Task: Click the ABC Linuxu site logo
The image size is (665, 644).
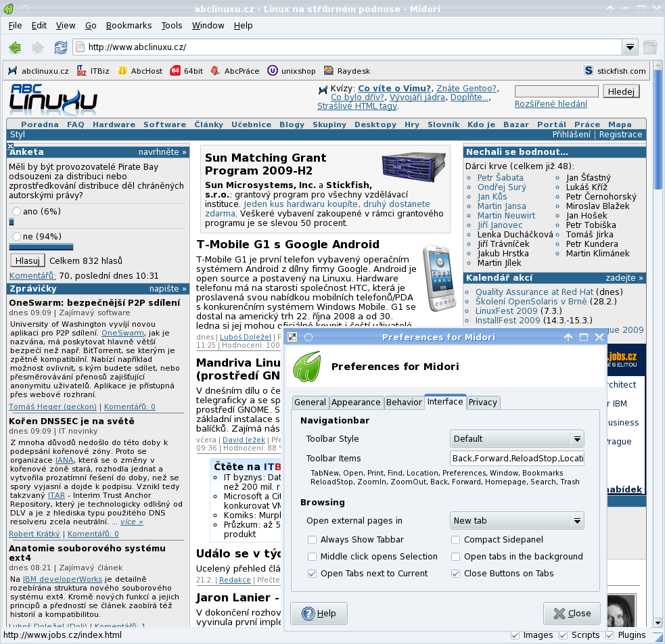Action: point(53,99)
